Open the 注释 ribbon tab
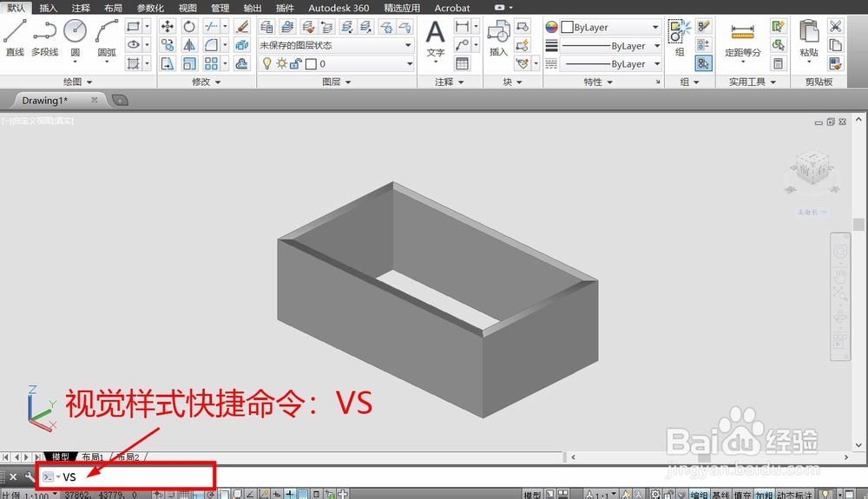Screen dimensions: 868x499 (x=81, y=8)
